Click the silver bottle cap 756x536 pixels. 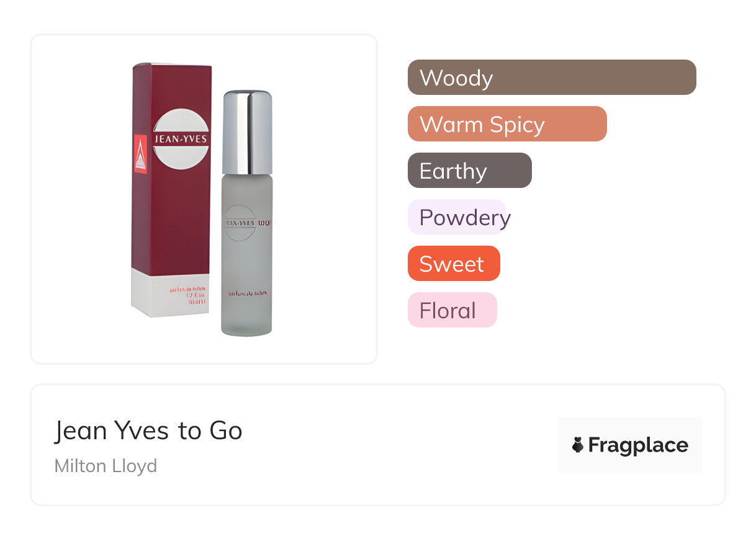point(247,132)
